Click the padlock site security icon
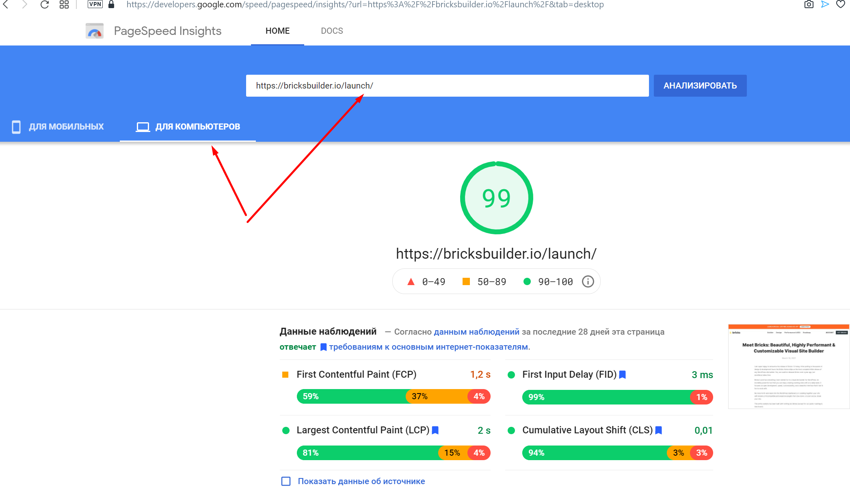The width and height of the screenshot is (850, 504). tap(111, 4)
